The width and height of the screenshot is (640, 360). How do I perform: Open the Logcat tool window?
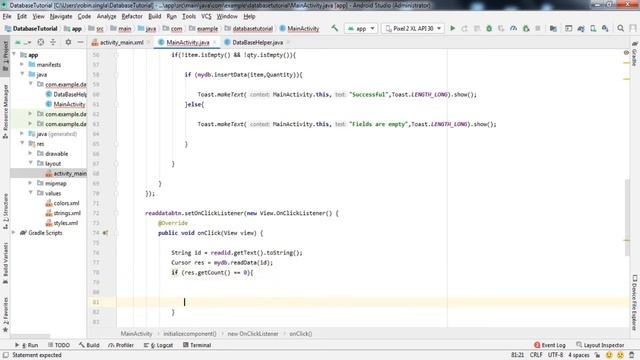[x=158, y=345]
